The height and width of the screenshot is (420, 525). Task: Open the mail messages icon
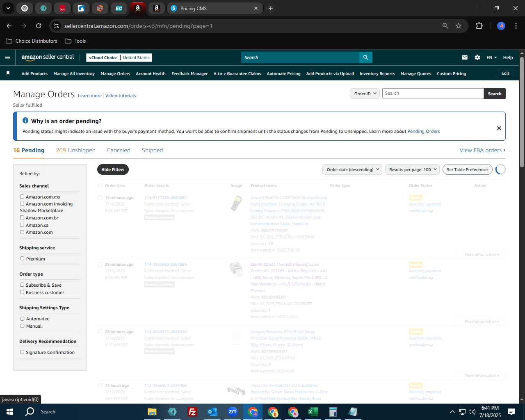[464, 57]
